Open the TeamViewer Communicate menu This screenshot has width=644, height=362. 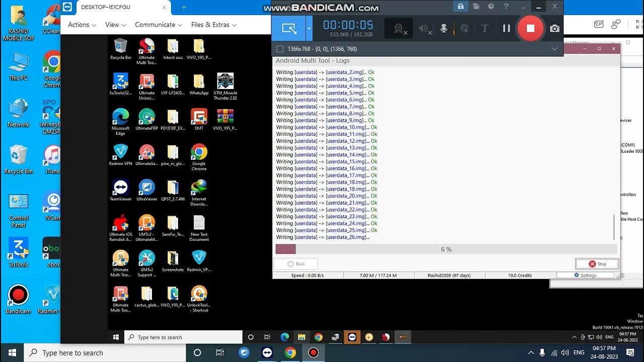coord(158,25)
